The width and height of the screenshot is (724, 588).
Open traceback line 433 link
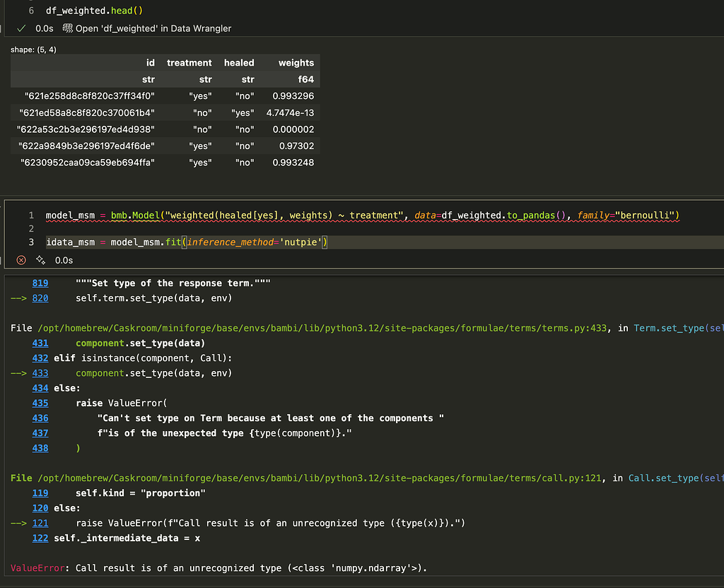click(40, 373)
